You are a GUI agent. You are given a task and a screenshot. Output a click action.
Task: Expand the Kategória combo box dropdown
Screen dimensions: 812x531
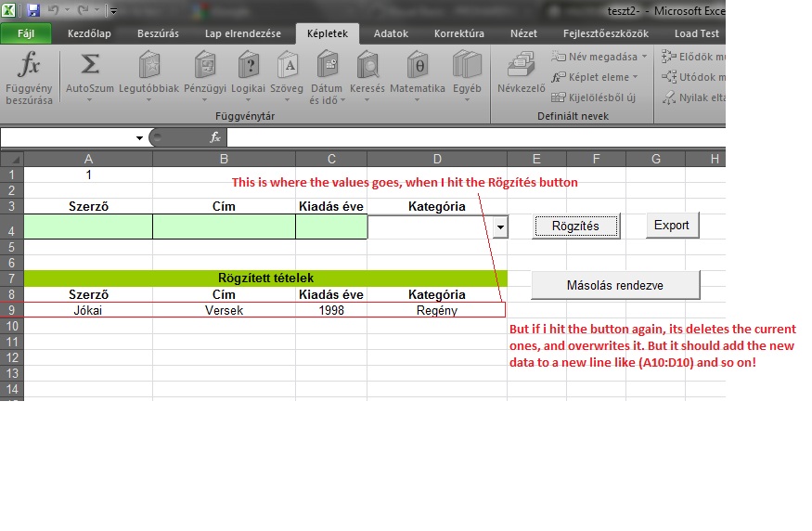tap(500, 227)
